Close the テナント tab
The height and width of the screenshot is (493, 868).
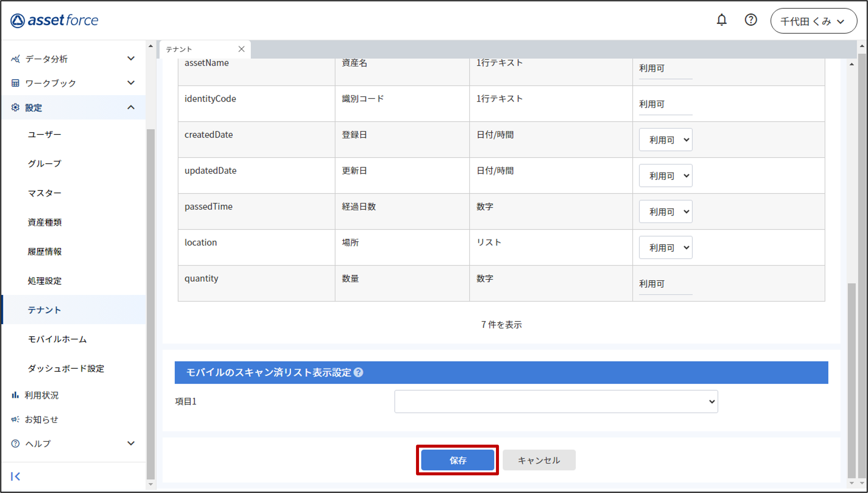pyautogui.click(x=241, y=49)
